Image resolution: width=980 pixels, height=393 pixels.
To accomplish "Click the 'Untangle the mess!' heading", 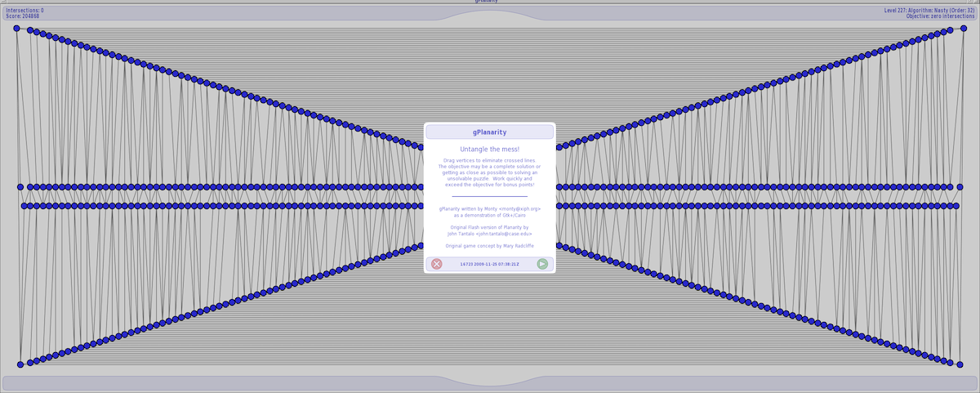I will click(489, 150).
